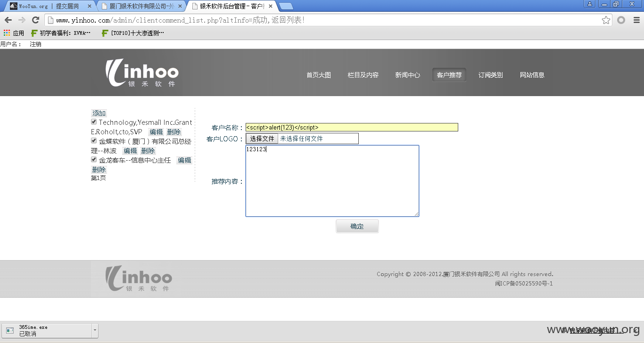Edit the 金龙客车 entry
Screen dimensions: 644x343
click(x=184, y=160)
